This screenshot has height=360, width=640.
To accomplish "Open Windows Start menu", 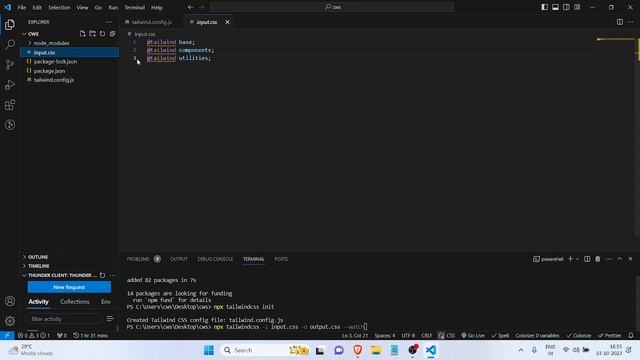I will (x=209, y=350).
